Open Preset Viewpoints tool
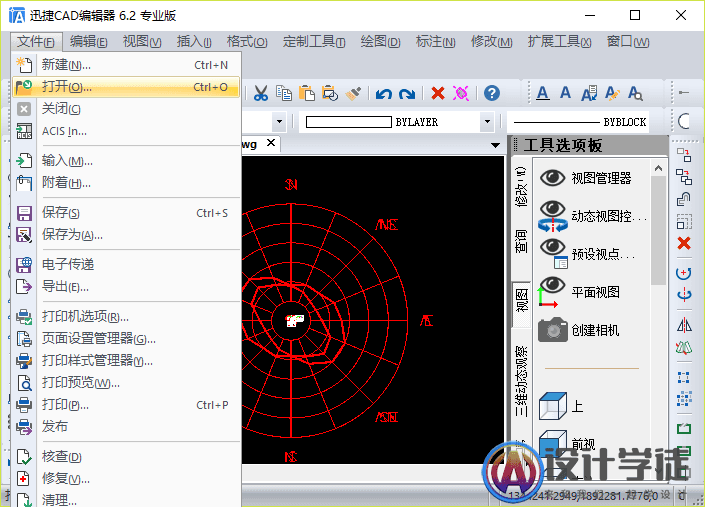Viewport: 705px width, 507px height. point(587,254)
